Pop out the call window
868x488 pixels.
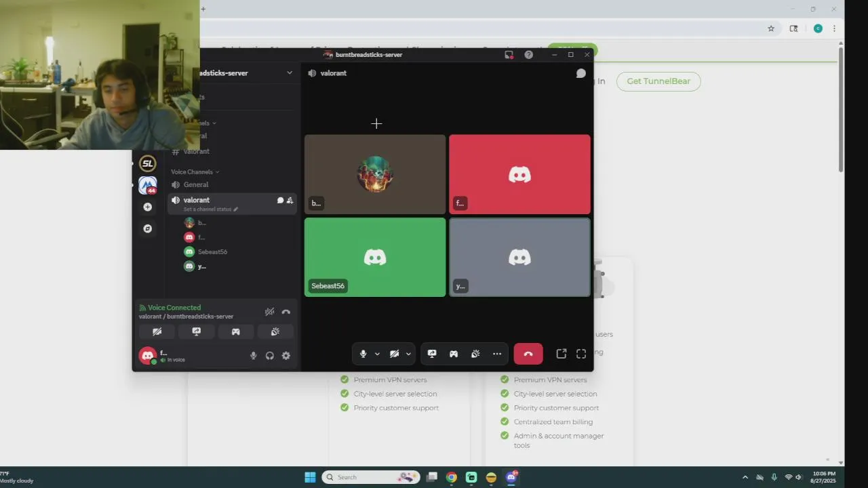(x=561, y=354)
